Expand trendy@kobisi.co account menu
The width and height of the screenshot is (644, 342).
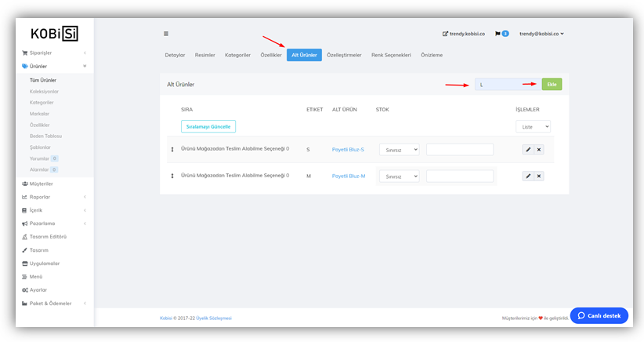click(541, 34)
